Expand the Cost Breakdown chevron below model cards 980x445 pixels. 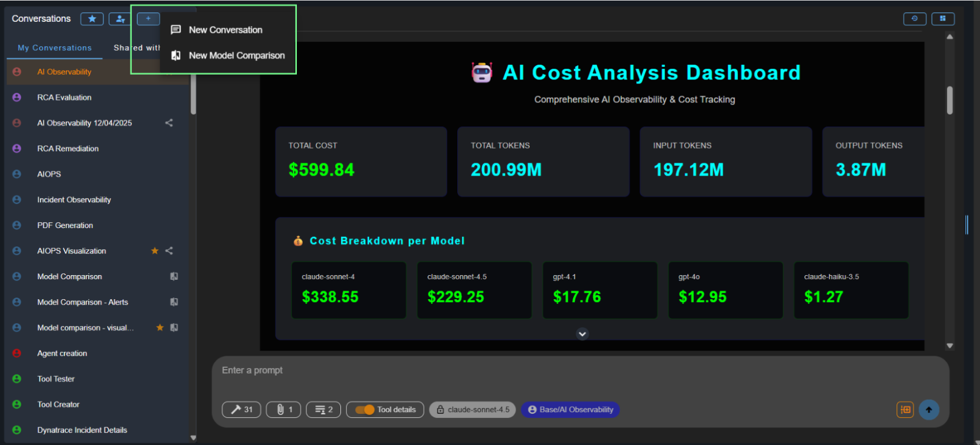pos(582,334)
